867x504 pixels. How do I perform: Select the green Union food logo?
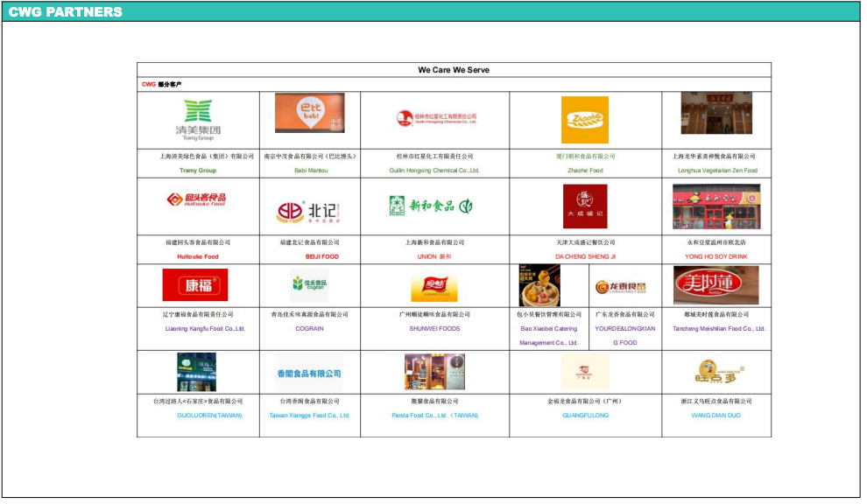pyautogui.click(x=431, y=206)
